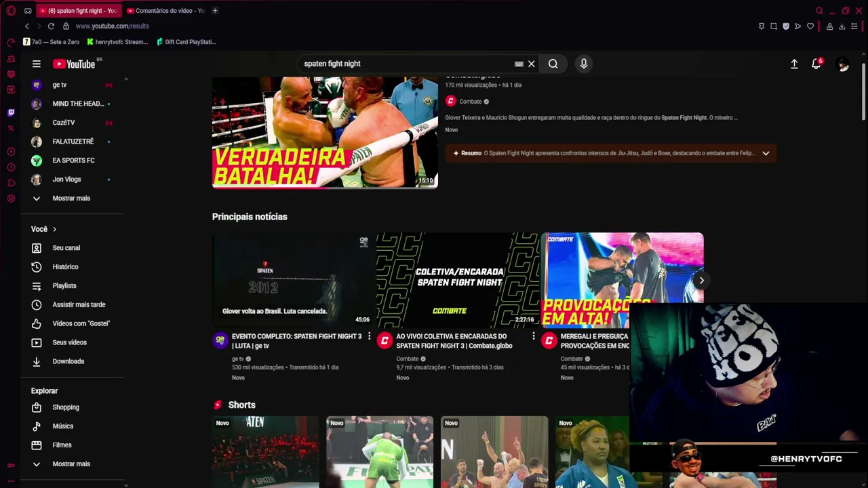This screenshot has width=868, height=488.
Task: Open the Create upload icon
Action: (794, 64)
